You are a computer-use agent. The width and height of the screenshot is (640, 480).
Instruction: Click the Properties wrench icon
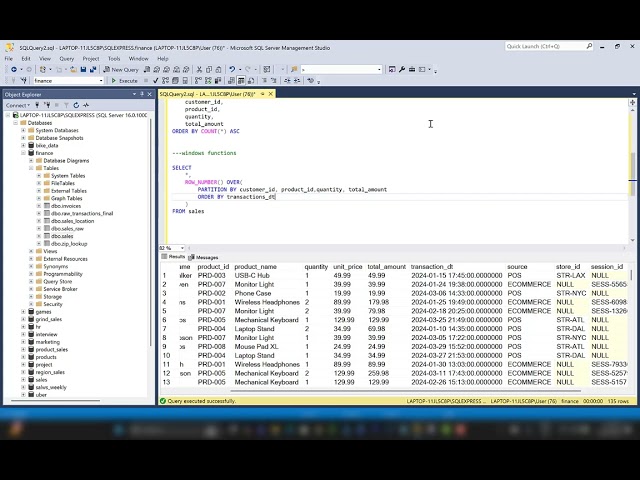pyautogui.click(x=402, y=69)
